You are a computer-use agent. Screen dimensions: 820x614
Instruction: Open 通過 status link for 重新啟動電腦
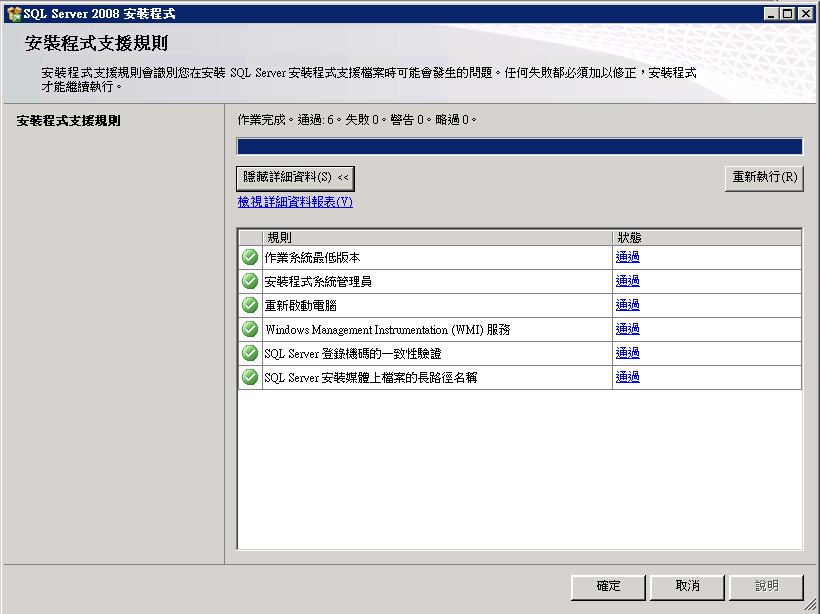(x=628, y=305)
